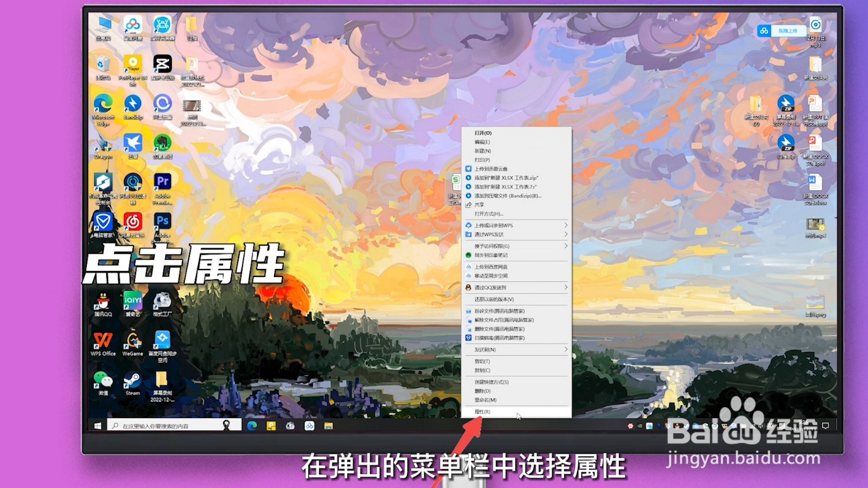The height and width of the screenshot is (488, 868).
Task: Open the 此电脑 desktop icon
Action: point(103,28)
